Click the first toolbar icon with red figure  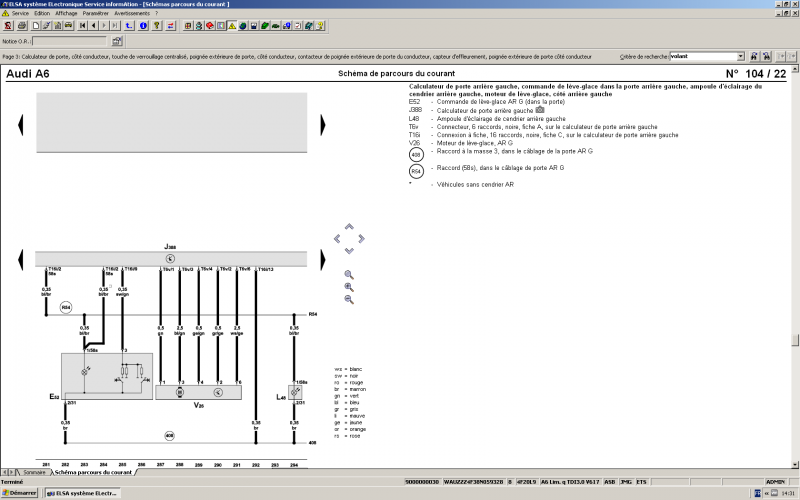(x=8, y=26)
